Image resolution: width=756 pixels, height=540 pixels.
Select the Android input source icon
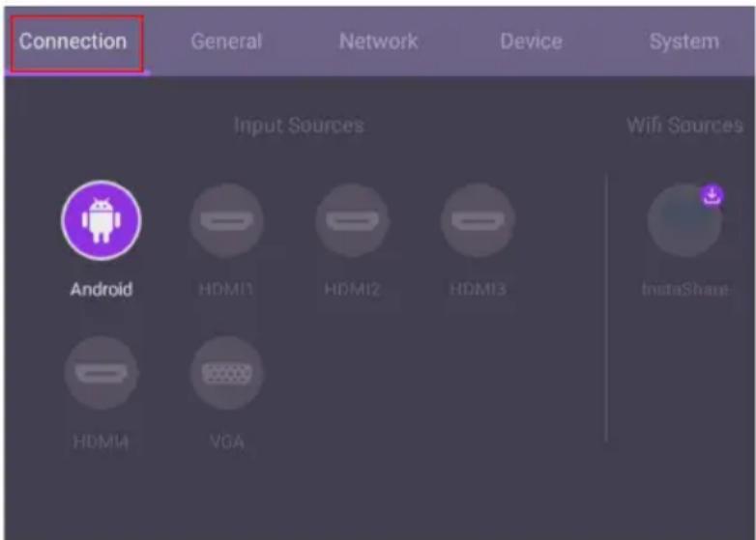pos(102,220)
